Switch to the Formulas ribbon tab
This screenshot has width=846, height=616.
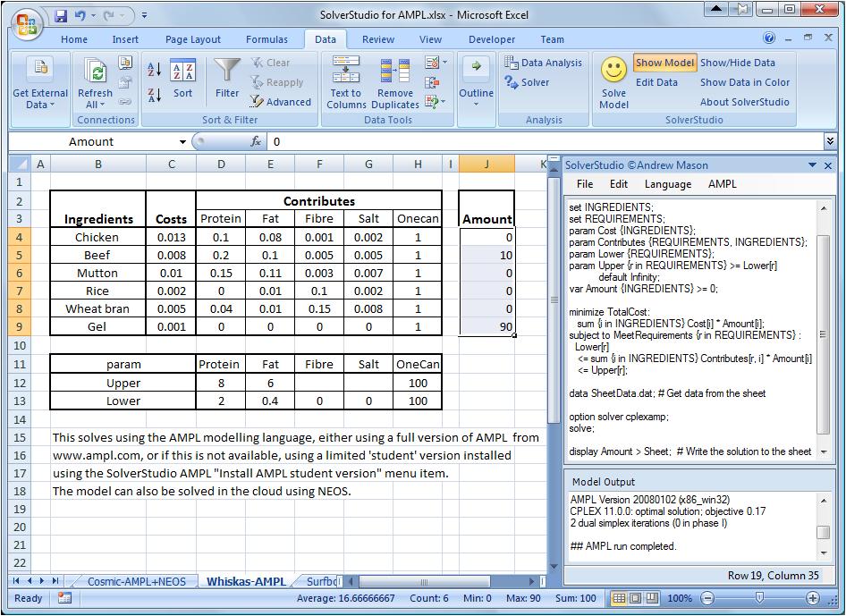coord(266,39)
